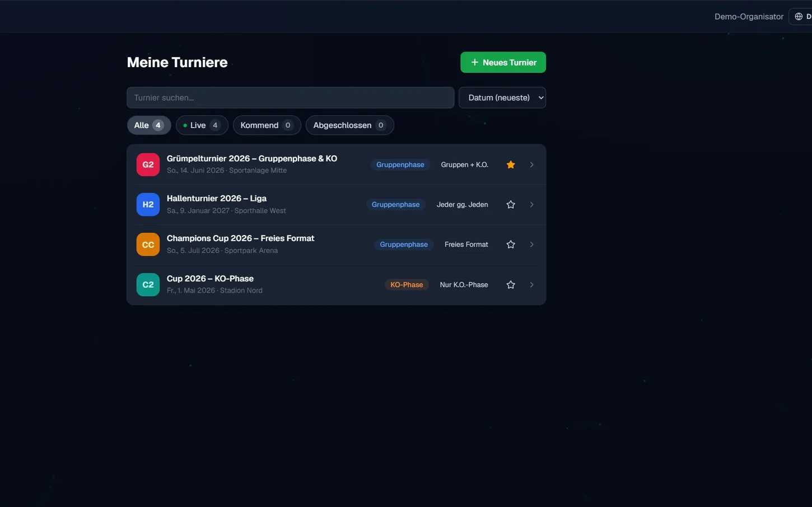The width and height of the screenshot is (812, 507).
Task: Click the Gruppenphase badge on Champions Cup row
Action: (x=404, y=245)
